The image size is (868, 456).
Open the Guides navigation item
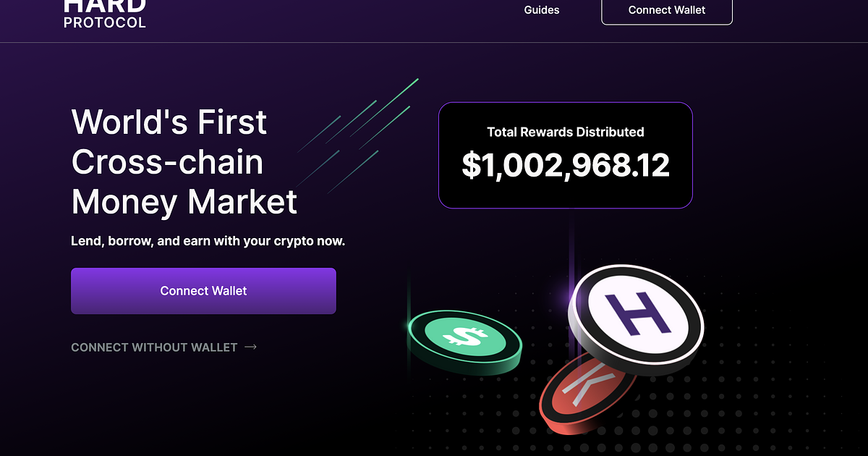[542, 10]
